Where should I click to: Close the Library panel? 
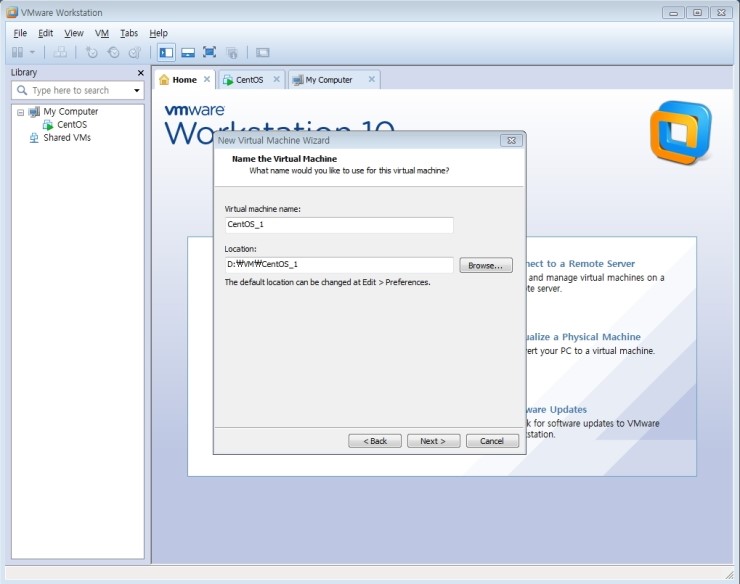pyautogui.click(x=140, y=73)
